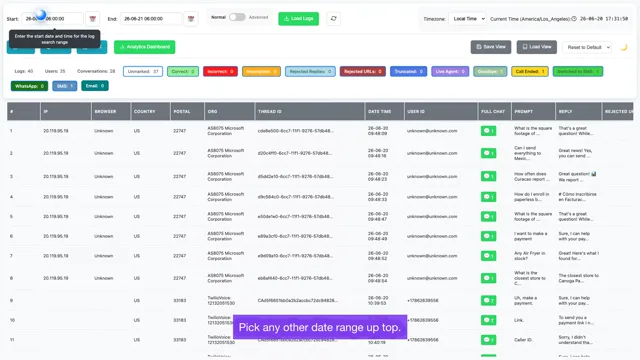Sort by the DATE TIME column header

pyautogui.click(x=384, y=111)
